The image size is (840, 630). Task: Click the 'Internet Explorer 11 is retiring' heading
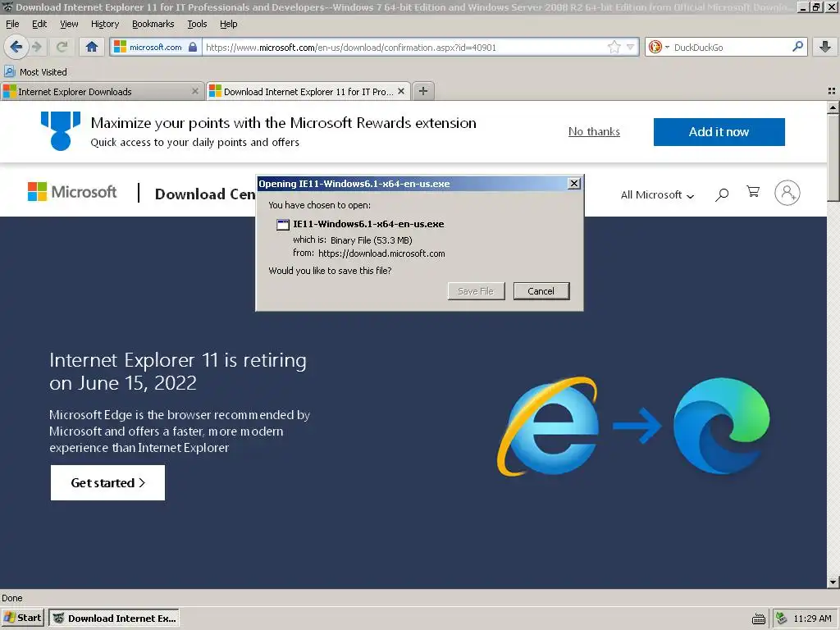click(x=178, y=372)
